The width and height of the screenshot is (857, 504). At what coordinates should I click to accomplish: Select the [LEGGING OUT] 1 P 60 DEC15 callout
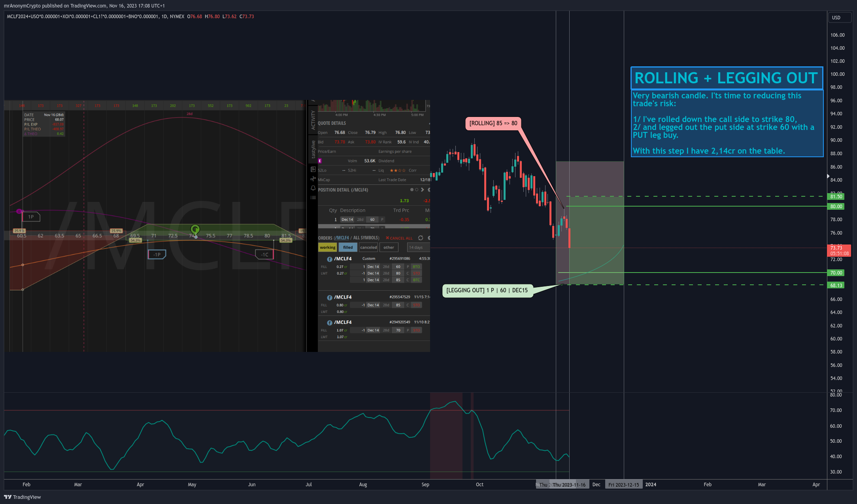pyautogui.click(x=487, y=290)
